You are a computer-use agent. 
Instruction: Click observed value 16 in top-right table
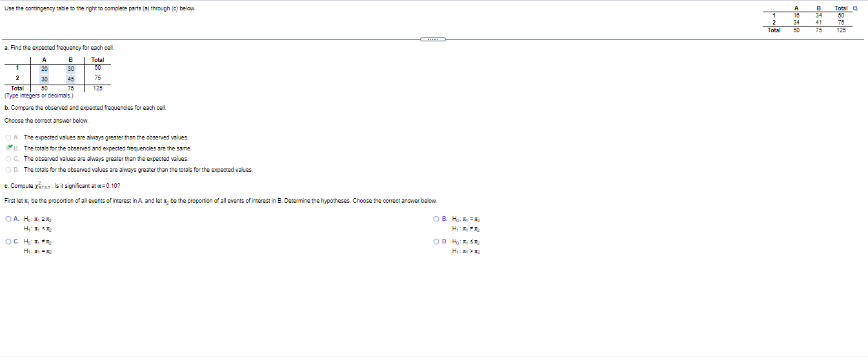pyautogui.click(x=797, y=14)
